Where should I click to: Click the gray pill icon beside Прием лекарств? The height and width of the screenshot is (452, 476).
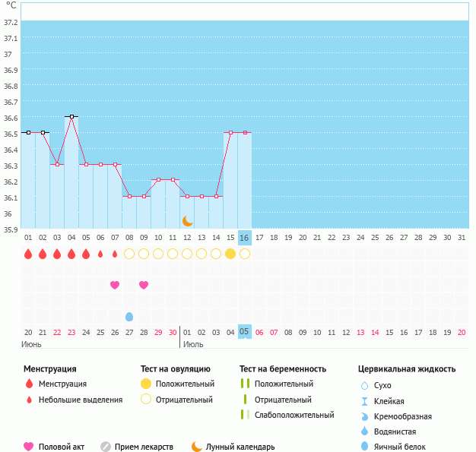[106, 447]
